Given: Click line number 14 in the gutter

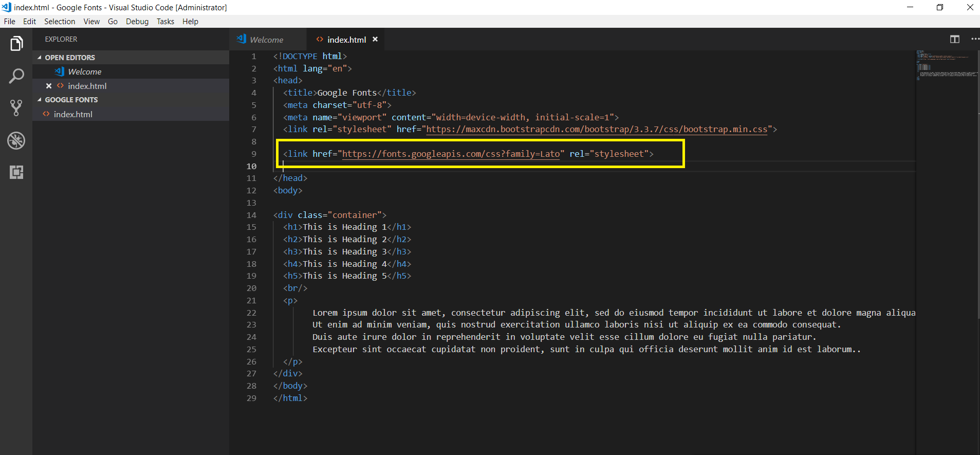Looking at the screenshot, I should (251, 215).
